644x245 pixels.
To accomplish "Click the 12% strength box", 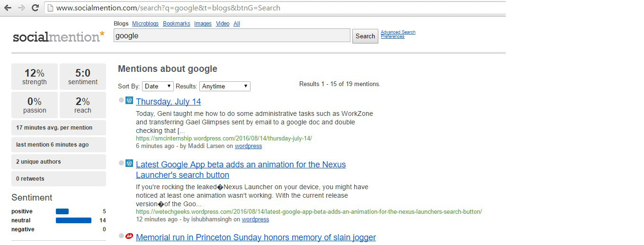I will 35,77.
